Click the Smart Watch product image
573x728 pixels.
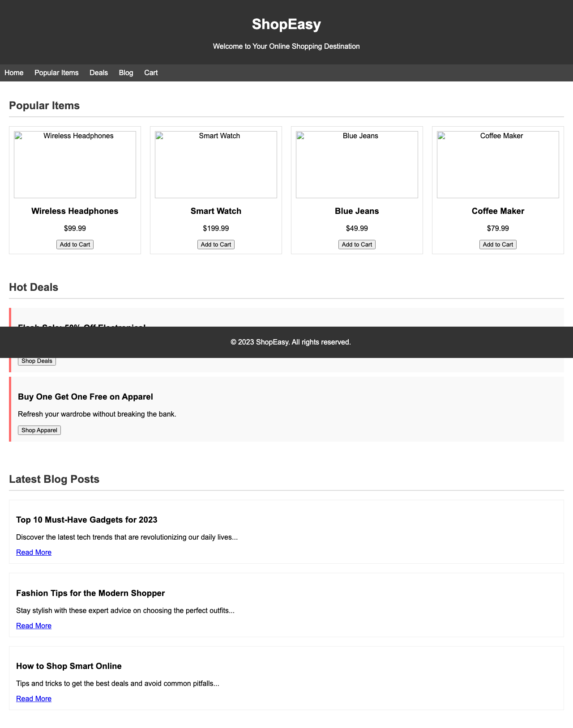click(216, 165)
